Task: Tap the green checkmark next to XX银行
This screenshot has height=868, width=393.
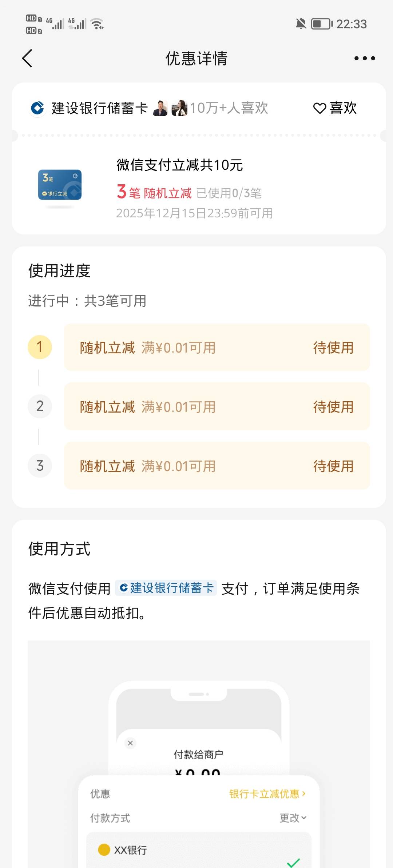Action: tap(293, 862)
